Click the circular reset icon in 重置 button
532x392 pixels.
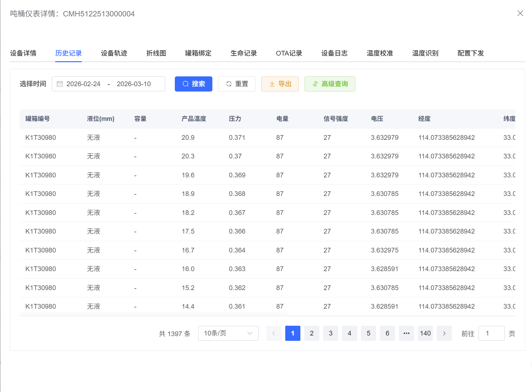[229, 84]
